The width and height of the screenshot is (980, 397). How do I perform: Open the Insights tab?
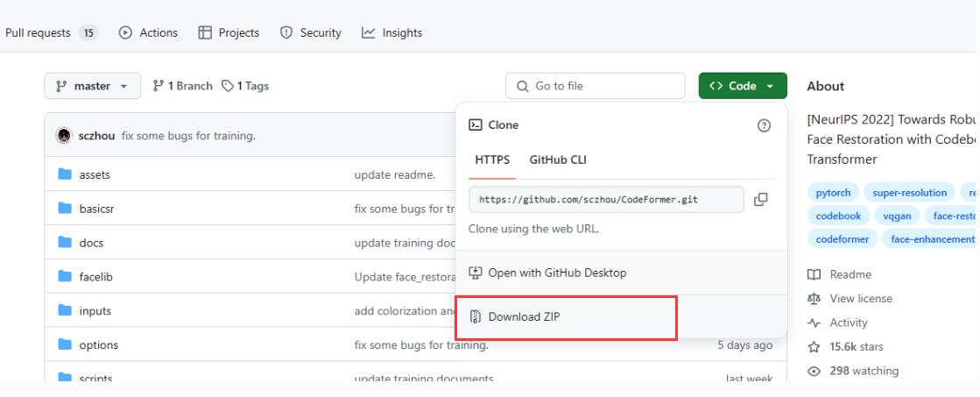(391, 33)
